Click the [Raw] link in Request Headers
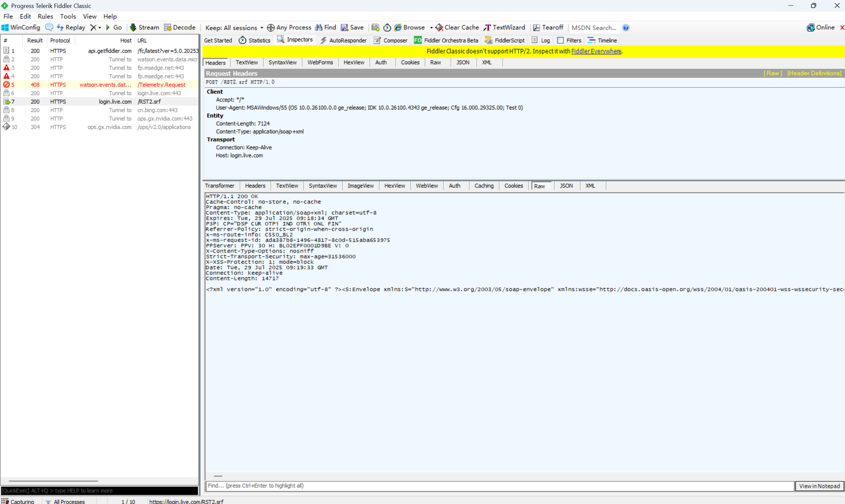 773,73
